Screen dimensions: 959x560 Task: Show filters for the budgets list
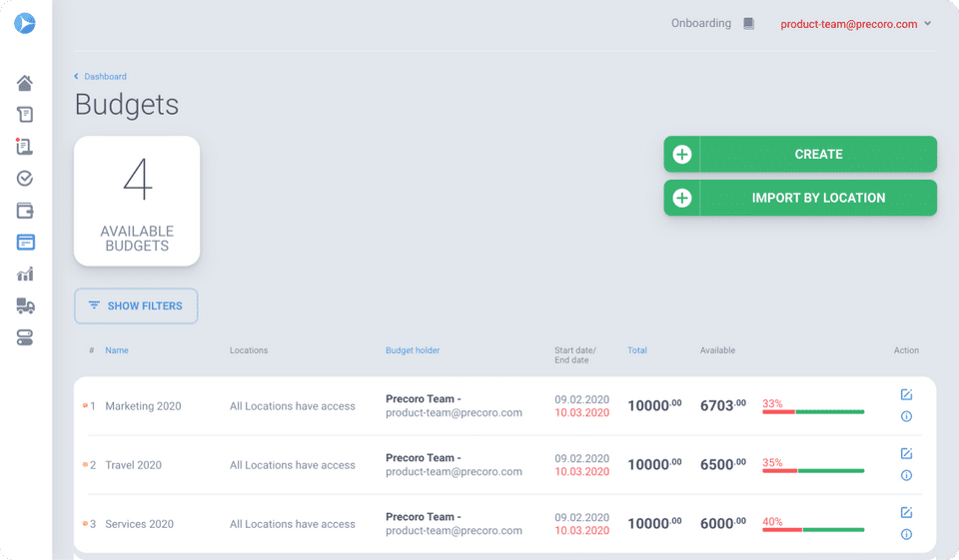pyautogui.click(x=136, y=306)
